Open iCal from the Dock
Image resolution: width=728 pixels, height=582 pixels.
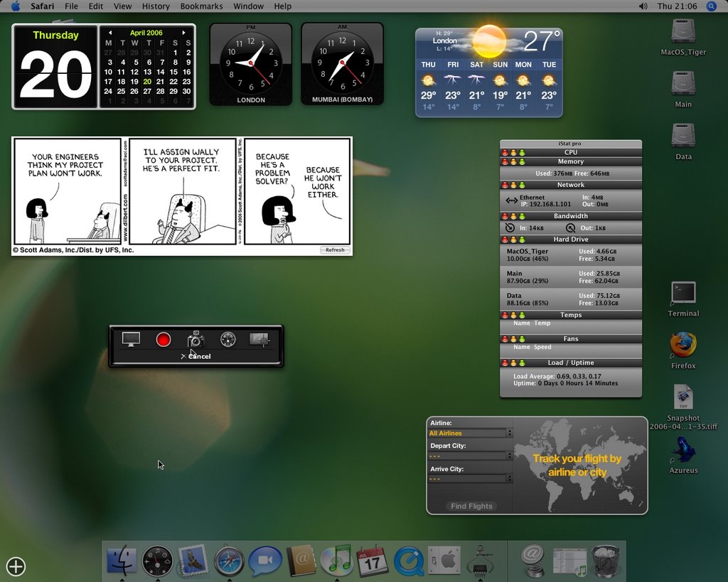pos(373,560)
